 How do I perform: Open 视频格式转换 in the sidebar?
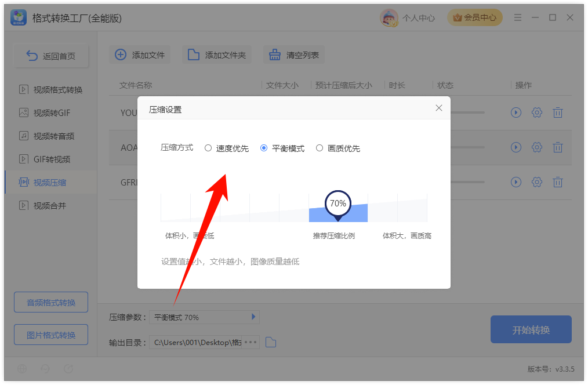pos(50,90)
